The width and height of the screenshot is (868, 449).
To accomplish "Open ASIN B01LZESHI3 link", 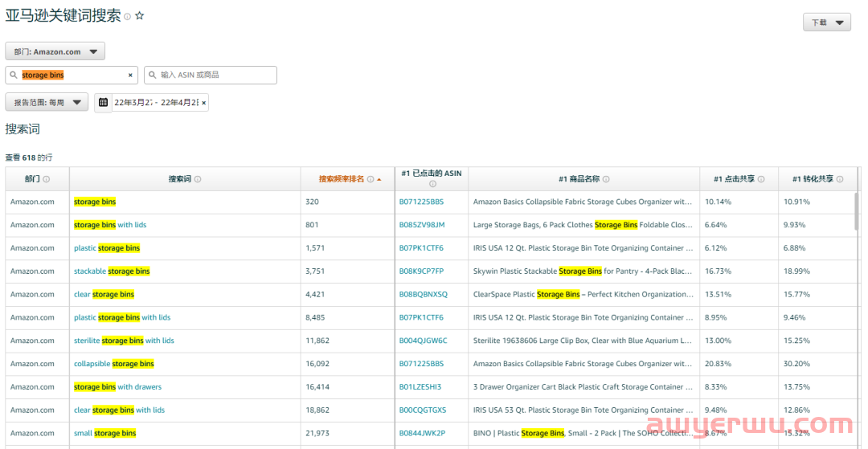I will pyautogui.click(x=420, y=387).
